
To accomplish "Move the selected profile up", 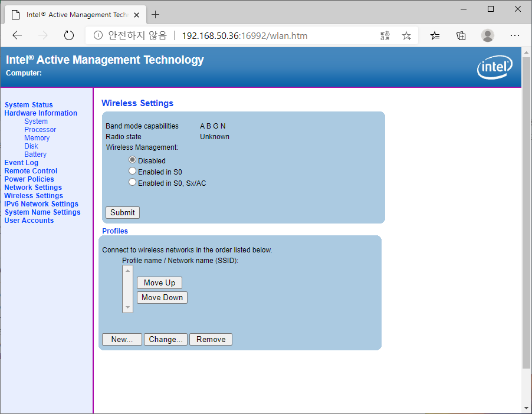I will click(x=159, y=282).
